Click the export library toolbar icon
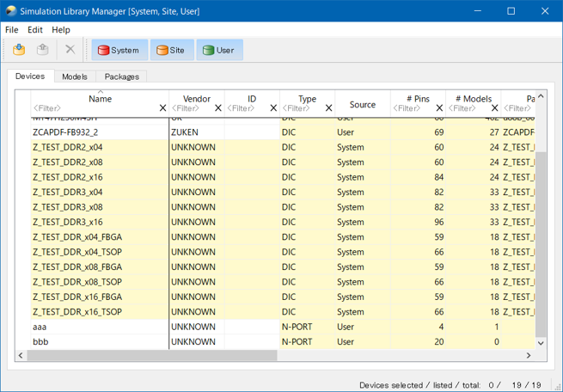The width and height of the screenshot is (563, 392). pyautogui.click(x=42, y=50)
